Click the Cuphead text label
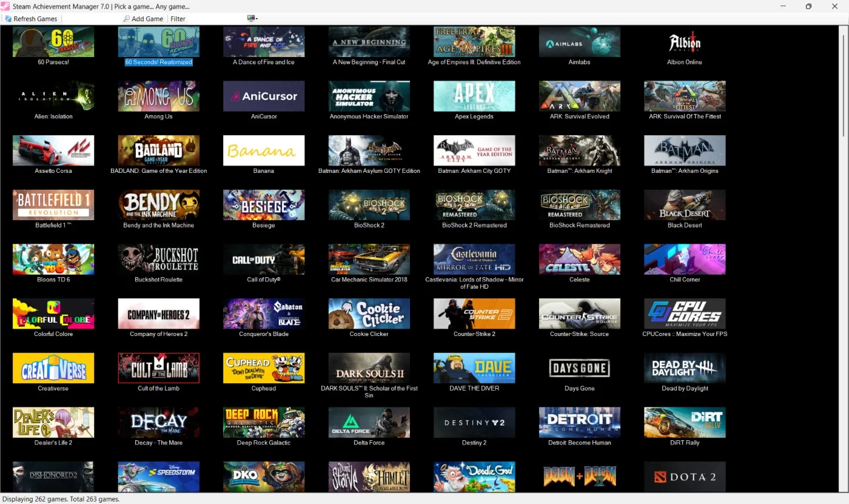Viewport: 849px width, 504px height. (x=264, y=388)
